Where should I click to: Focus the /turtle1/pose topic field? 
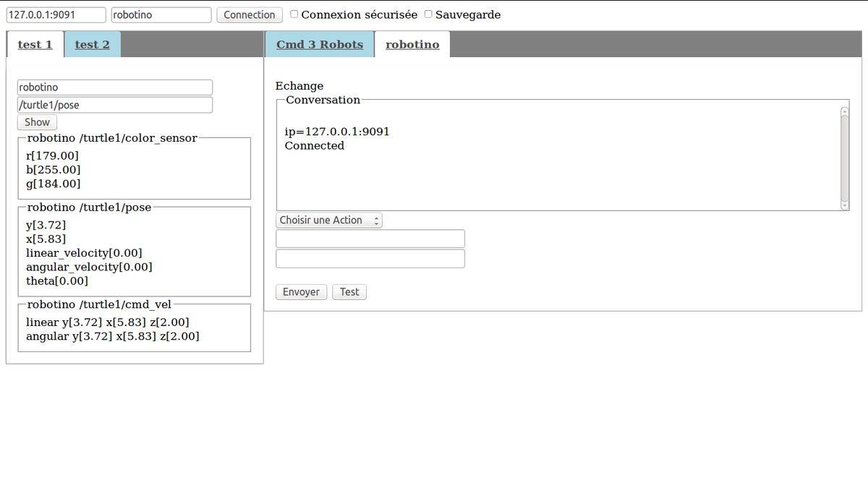[x=115, y=105]
